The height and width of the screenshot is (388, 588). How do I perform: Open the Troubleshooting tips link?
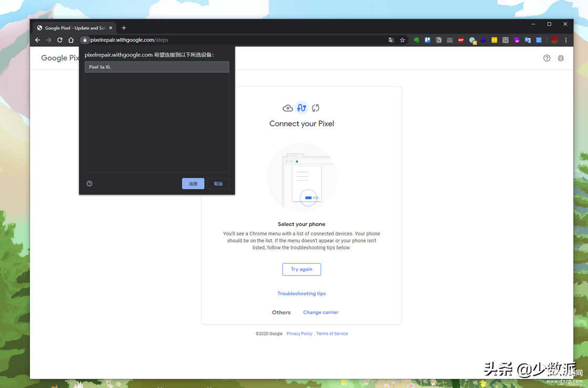click(301, 294)
